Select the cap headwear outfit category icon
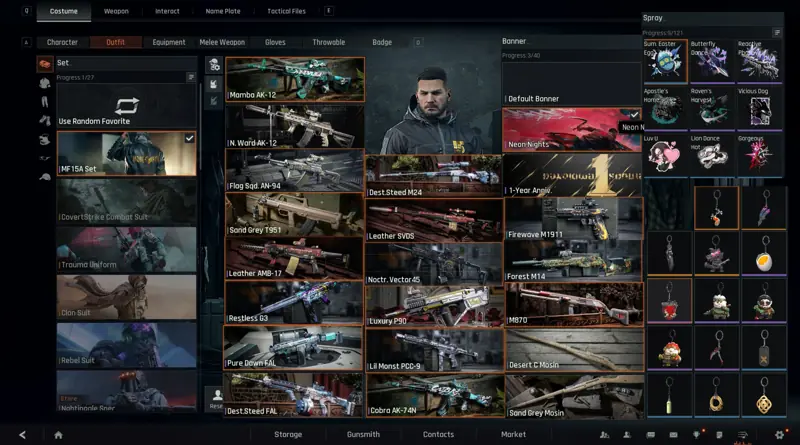Image resolution: width=800 pixels, height=445 pixels. tap(45, 177)
